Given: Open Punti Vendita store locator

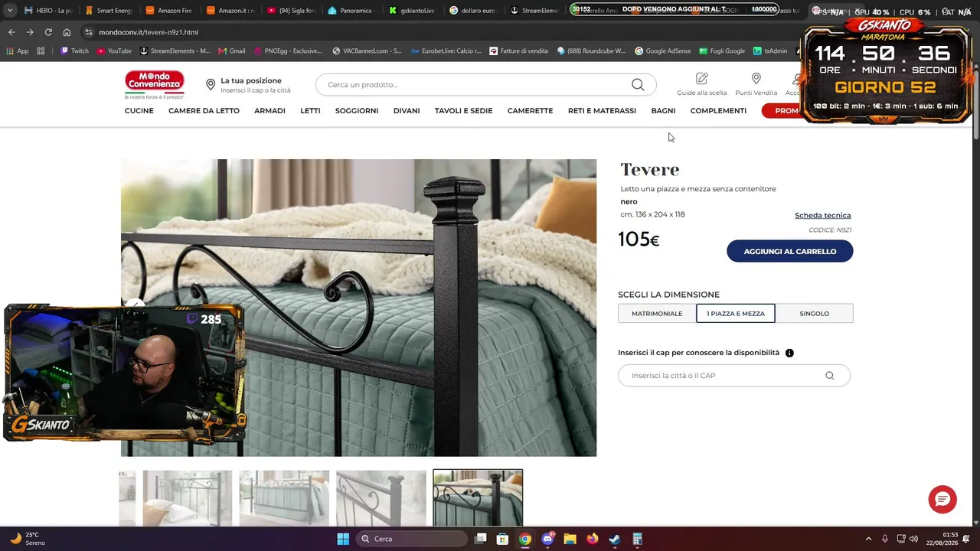Looking at the screenshot, I should point(756,84).
